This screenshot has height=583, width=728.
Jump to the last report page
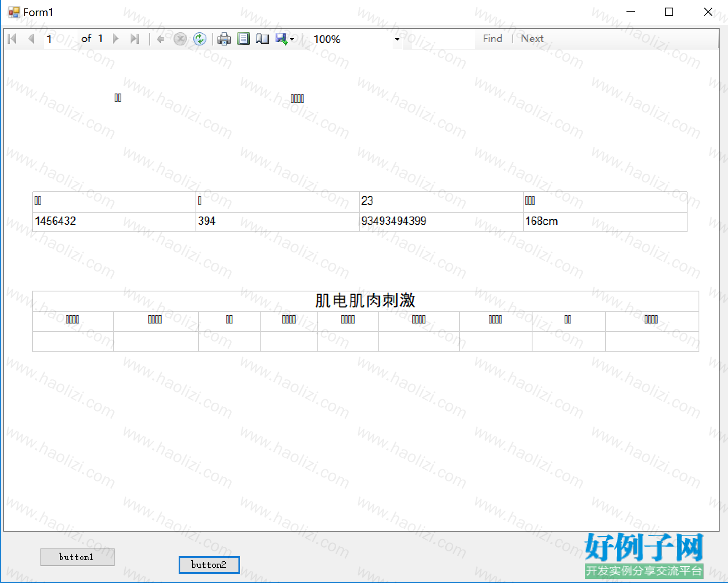coord(135,39)
